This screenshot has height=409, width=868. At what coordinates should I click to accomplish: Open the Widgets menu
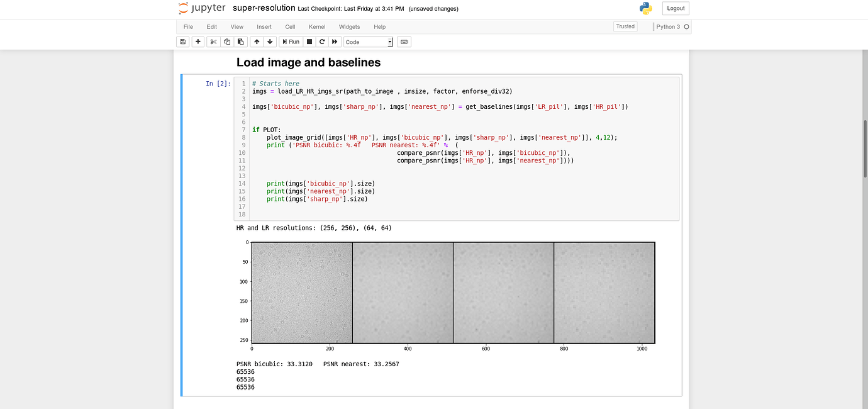click(349, 27)
